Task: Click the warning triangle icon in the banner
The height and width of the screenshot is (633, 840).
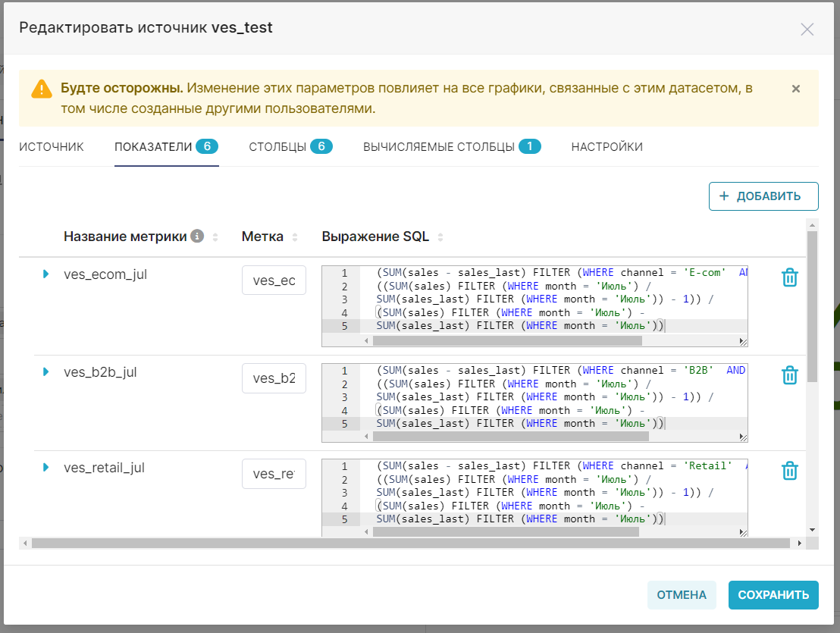Action: pos(43,88)
